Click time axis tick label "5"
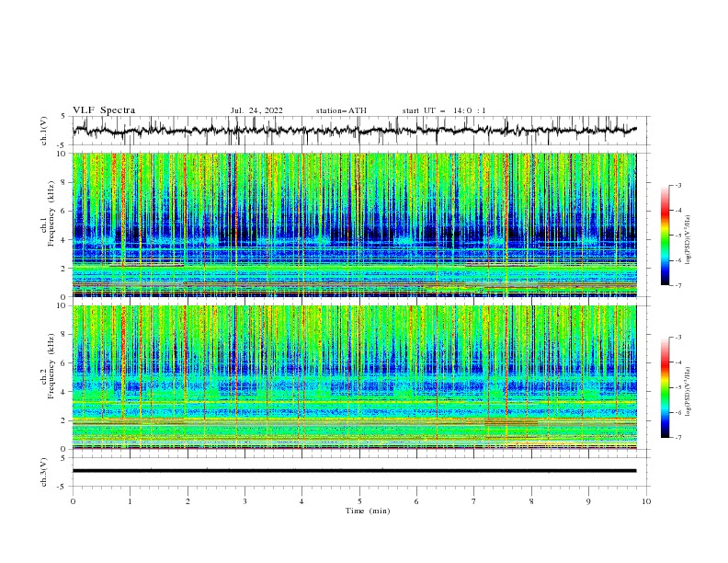 359,501
